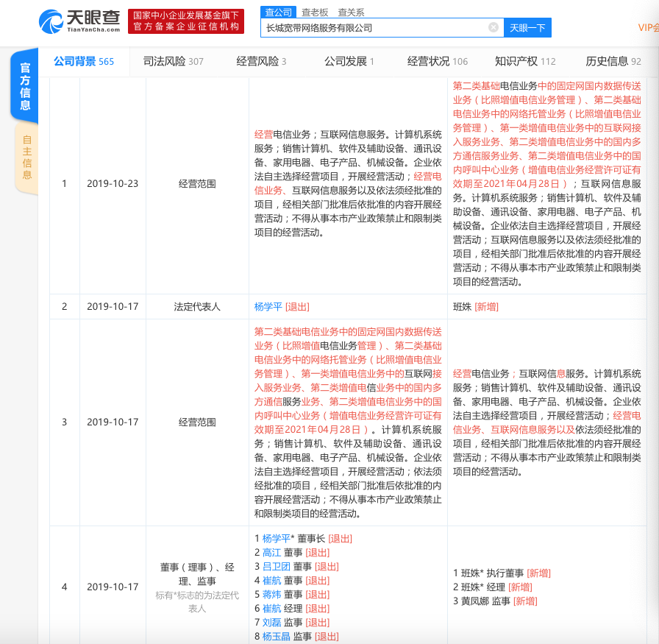The width and height of the screenshot is (659, 644).
Task: Open the 公司发展 tab
Action: coord(349,61)
